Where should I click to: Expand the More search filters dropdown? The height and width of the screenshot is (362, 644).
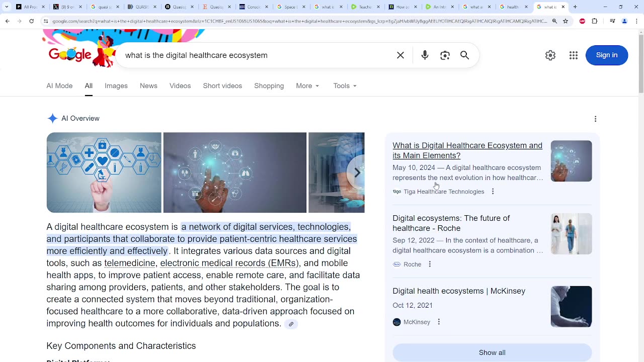point(307,86)
